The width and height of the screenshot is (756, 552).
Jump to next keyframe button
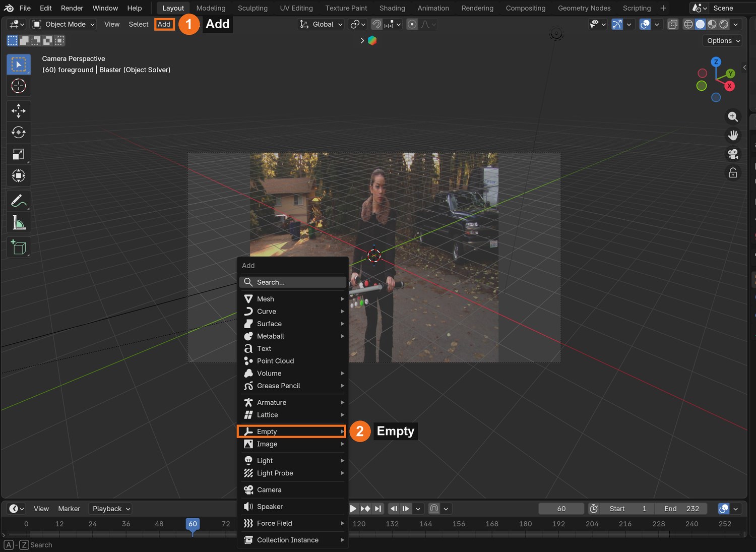coord(365,509)
